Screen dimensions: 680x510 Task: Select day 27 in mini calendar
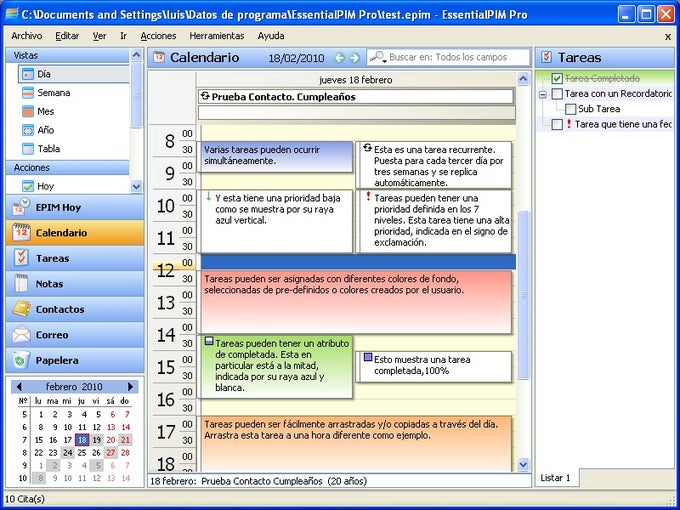pos(111,453)
